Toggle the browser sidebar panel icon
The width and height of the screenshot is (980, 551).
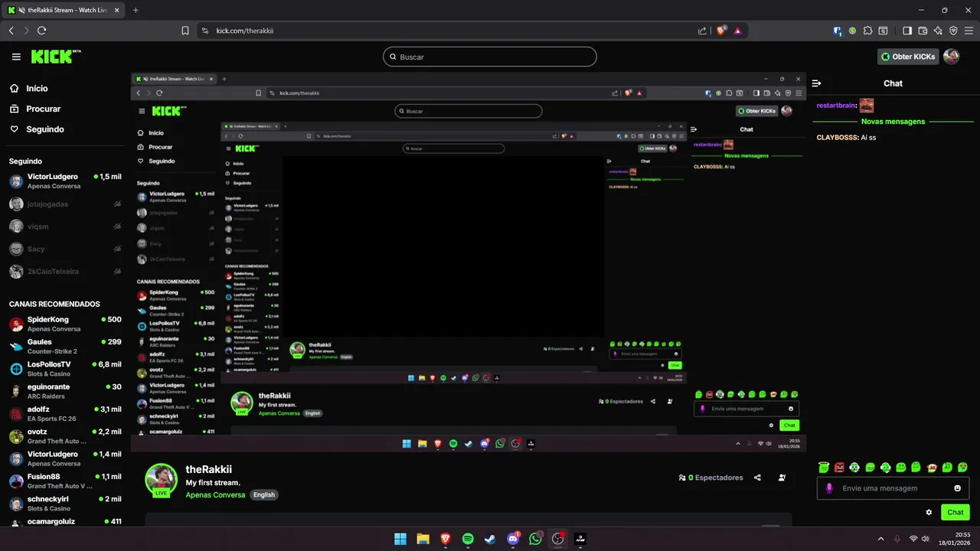coord(907,31)
